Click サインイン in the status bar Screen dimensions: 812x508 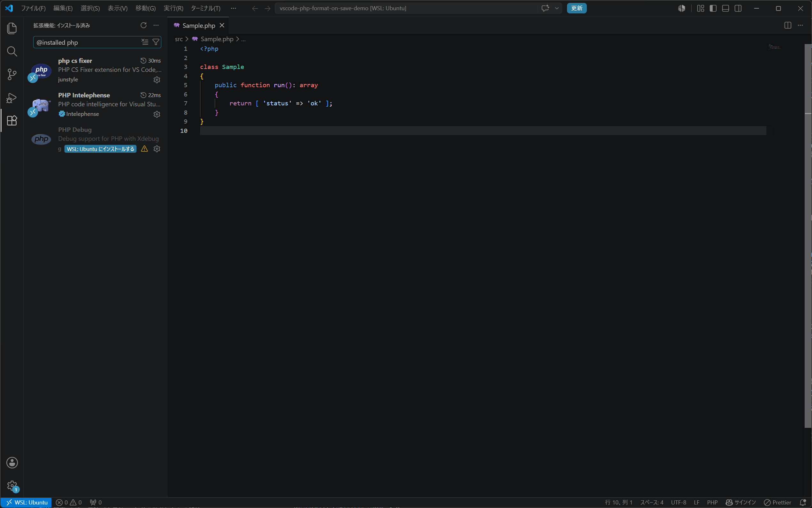(741, 502)
